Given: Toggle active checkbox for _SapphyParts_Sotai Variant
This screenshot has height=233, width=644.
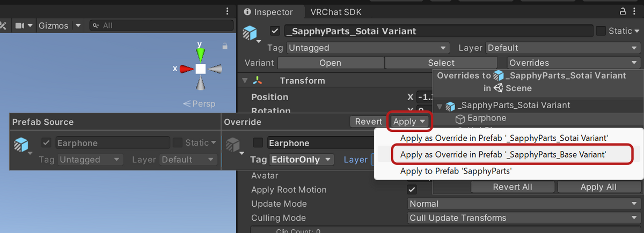Looking at the screenshot, I should (275, 31).
